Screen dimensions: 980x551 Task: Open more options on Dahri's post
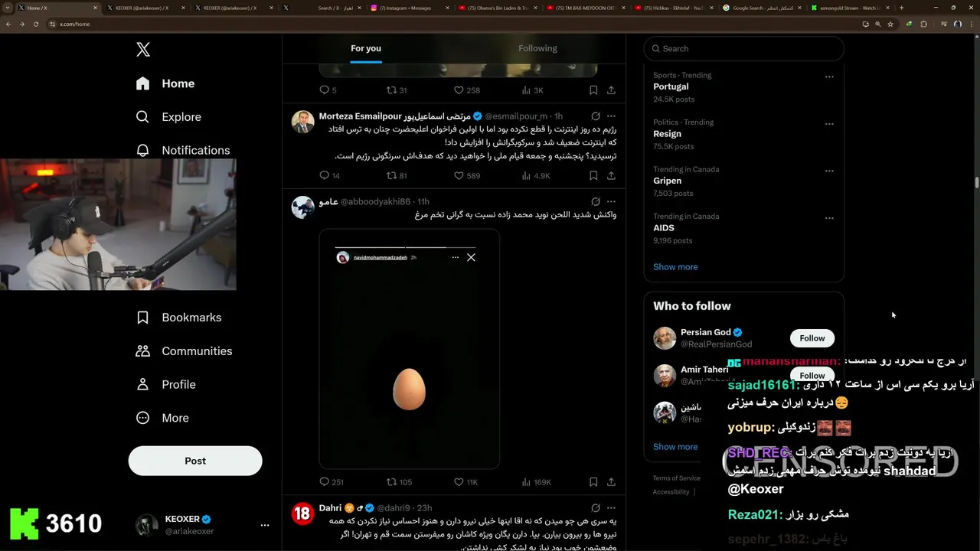click(x=611, y=507)
